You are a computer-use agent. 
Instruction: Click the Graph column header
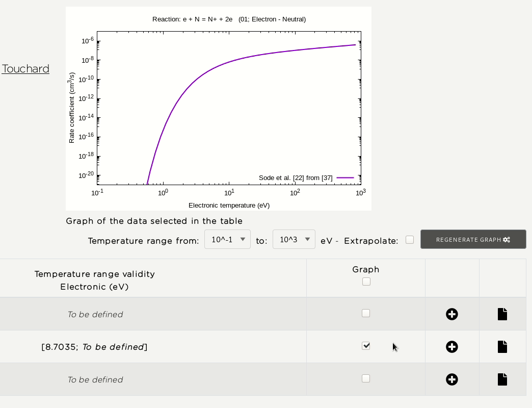365,269
